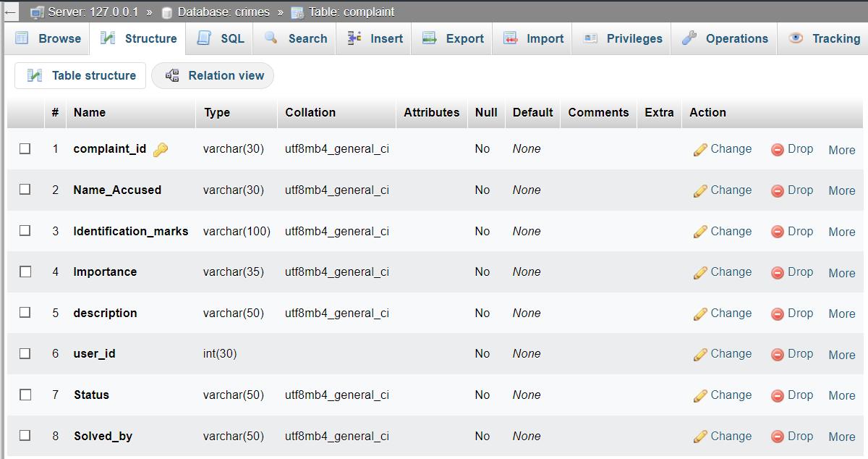Click pencil icon for Solved_by row
Viewport: 868px width, 459px height.
(x=699, y=437)
